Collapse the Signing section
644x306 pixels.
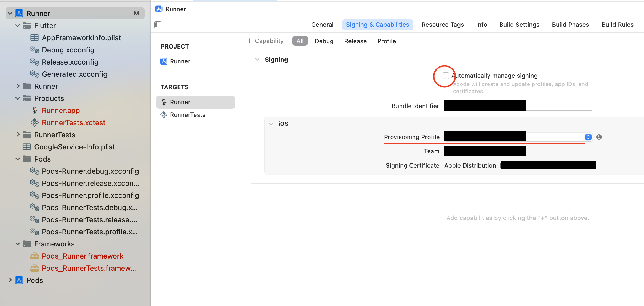coord(257,60)
